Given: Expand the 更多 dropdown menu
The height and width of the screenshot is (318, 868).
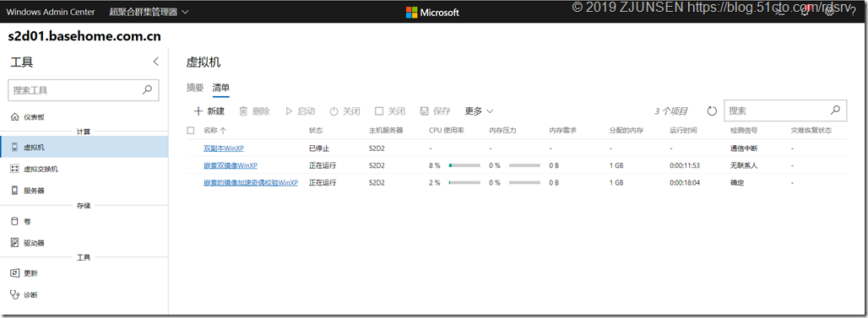Looking at the screenshot, I should pyautogui.click(x=479, y=111).
